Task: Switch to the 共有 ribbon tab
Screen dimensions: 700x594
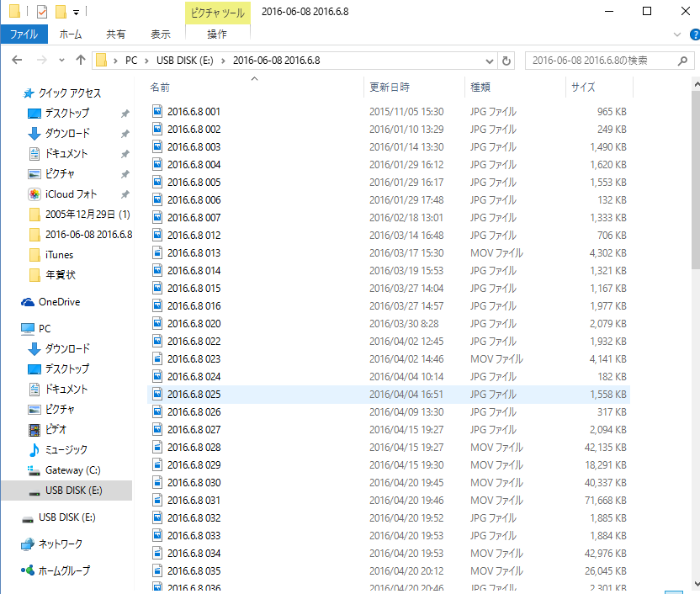Action: point(115,34)
